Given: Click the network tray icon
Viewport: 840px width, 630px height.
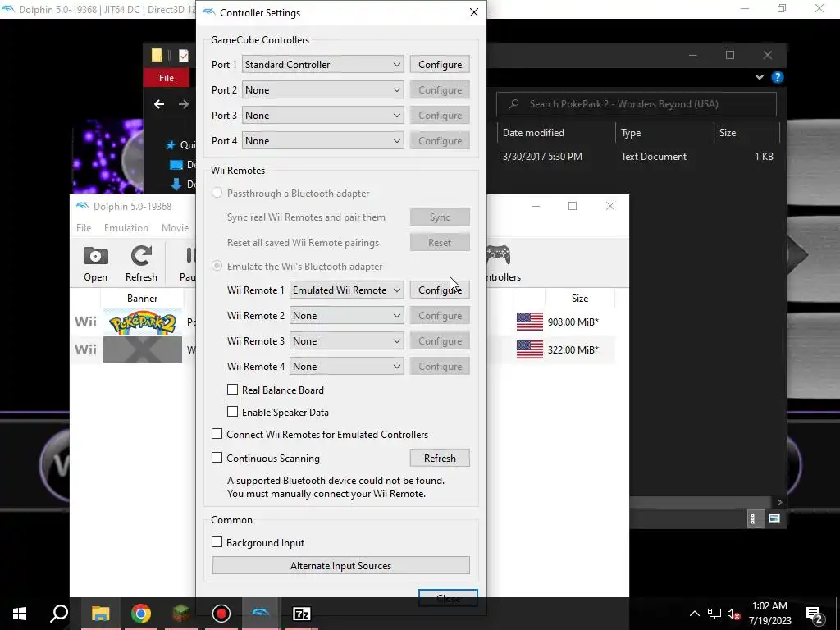Looking at the screenshot, I should coord(714,614).
